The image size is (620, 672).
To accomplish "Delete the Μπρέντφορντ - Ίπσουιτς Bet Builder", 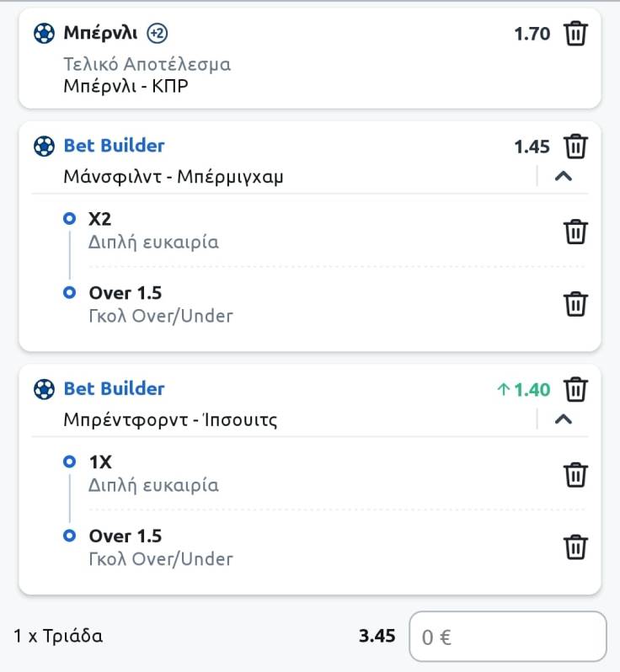I will (575, 390).
